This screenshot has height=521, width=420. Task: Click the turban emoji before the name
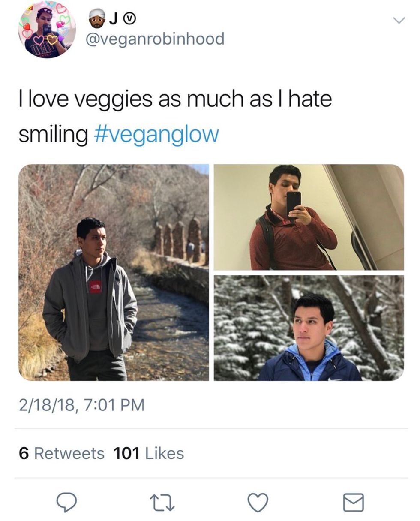point(97,18)
